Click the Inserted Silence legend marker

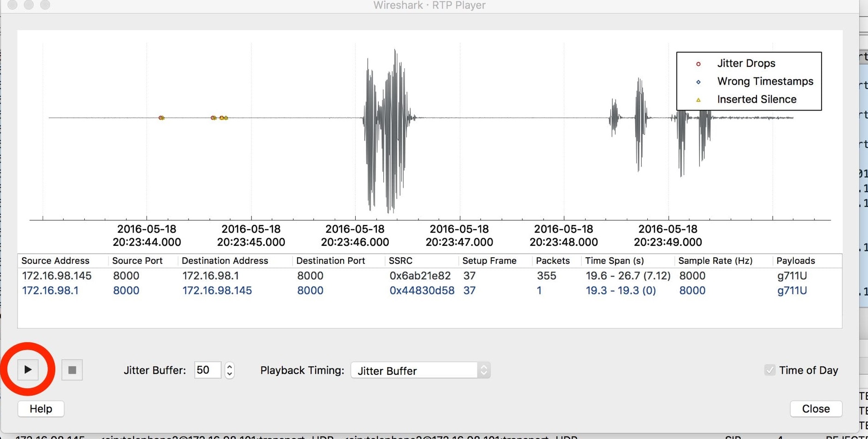click(x=698, y=100)
